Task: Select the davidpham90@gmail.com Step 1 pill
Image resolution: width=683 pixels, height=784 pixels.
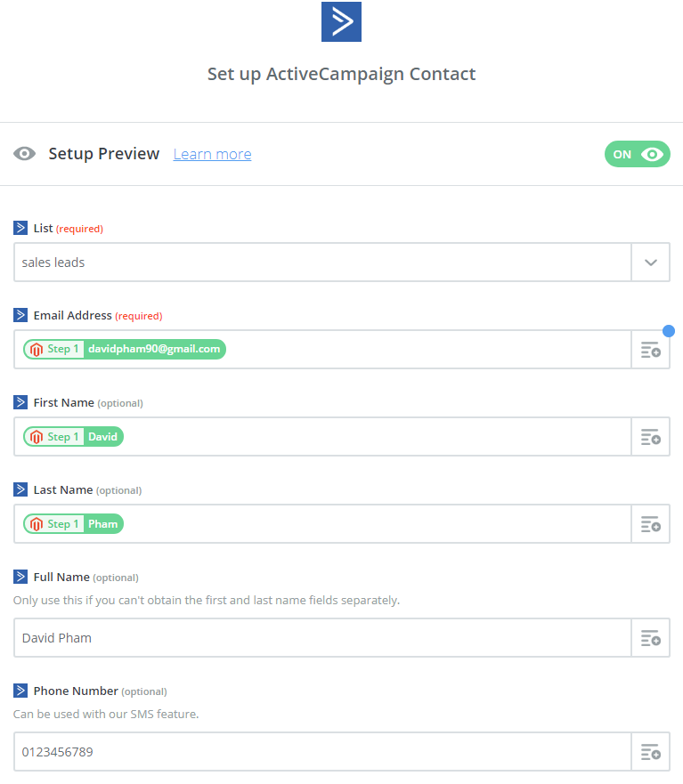Action: pyautogui.click(x=125, y=350)
